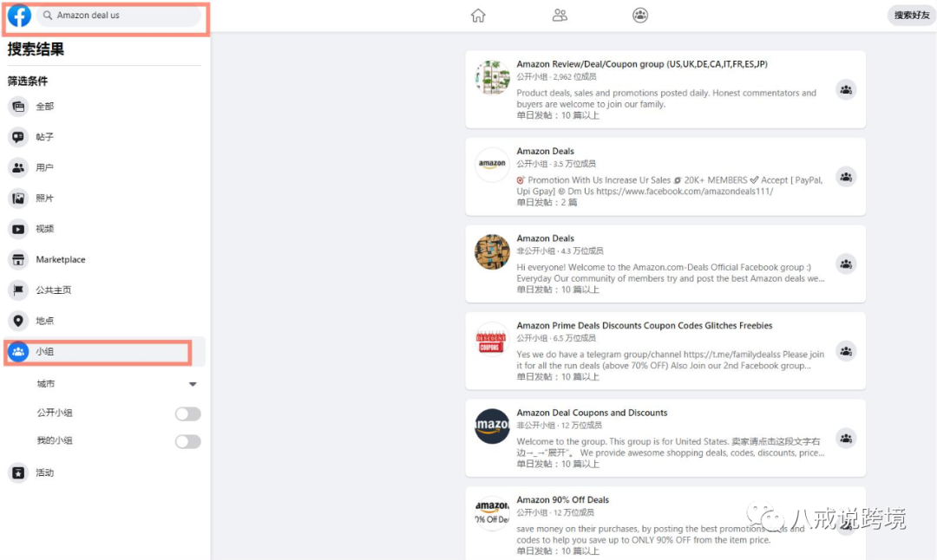Select the 用户 filter
The image size is (937, 560).
coord(105,168)
